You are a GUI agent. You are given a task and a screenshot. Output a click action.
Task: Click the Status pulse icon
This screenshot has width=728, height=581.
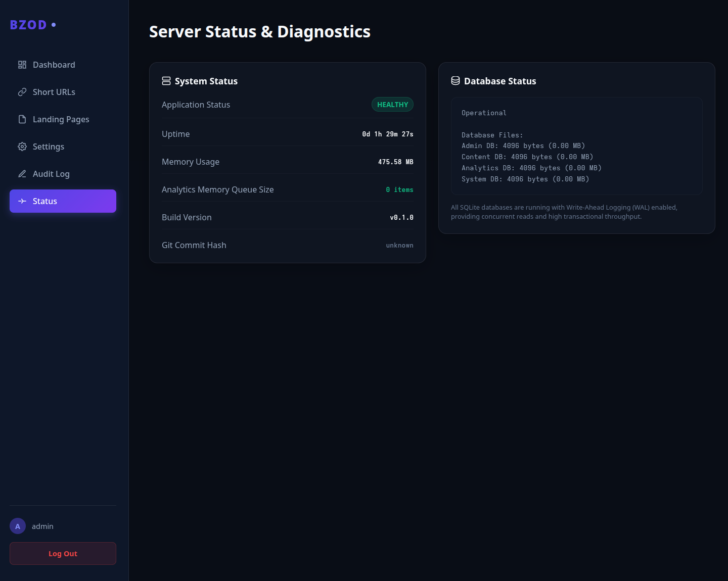click(22, 201)
